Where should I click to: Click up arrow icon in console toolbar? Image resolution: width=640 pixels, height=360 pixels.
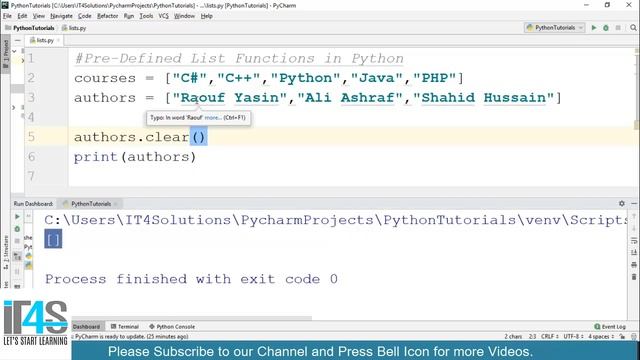click(x=634, y=217)
